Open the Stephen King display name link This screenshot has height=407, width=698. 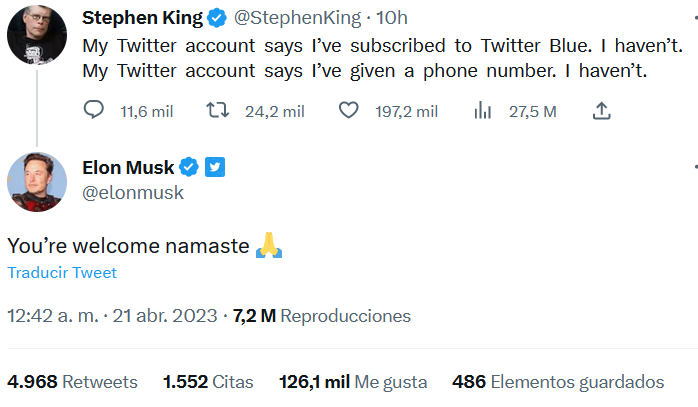(142, 18)
